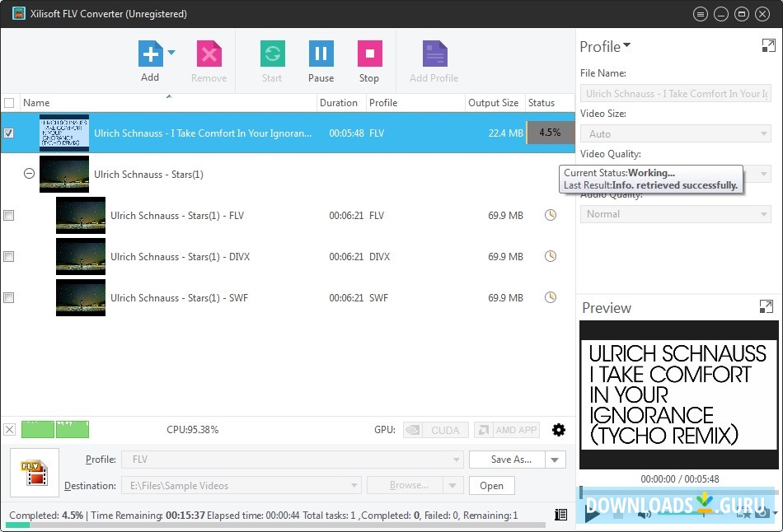Click the Add files icon

pos(149,54)
